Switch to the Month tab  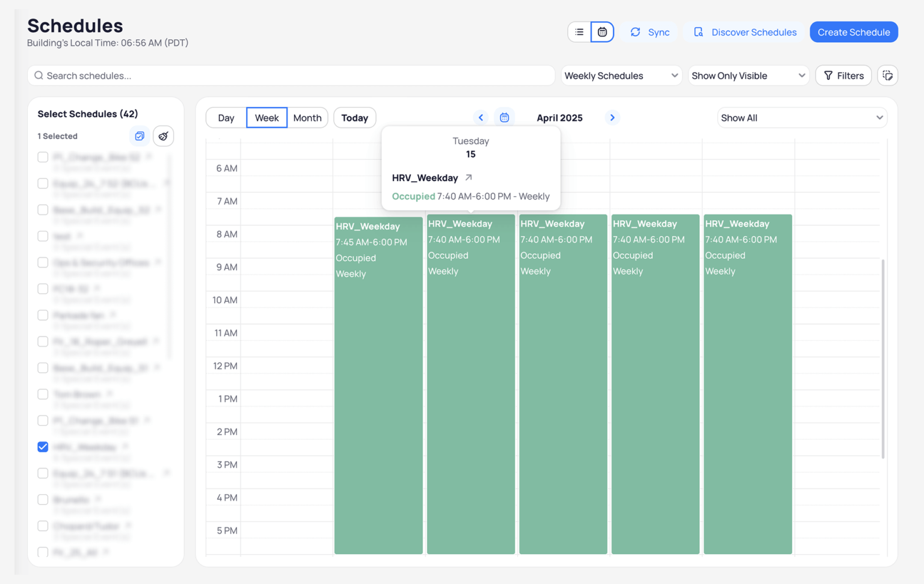[x=307, y=117]
